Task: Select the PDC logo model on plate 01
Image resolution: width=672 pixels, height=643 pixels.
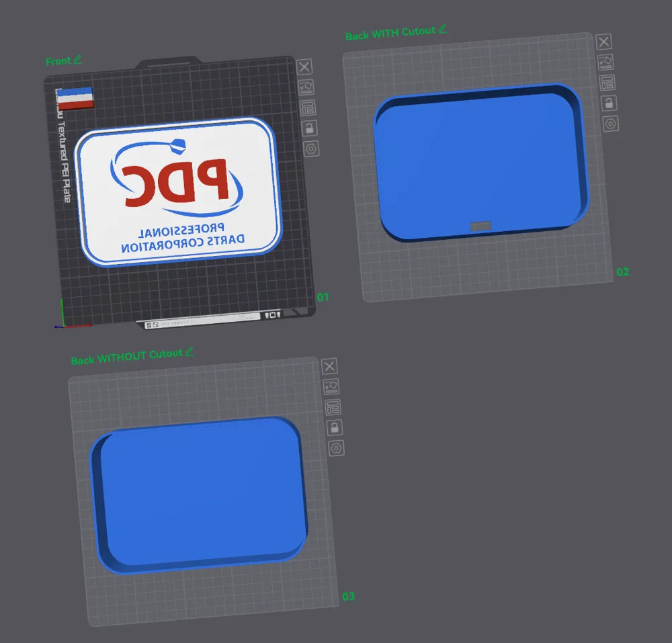Action: (178, 192)
